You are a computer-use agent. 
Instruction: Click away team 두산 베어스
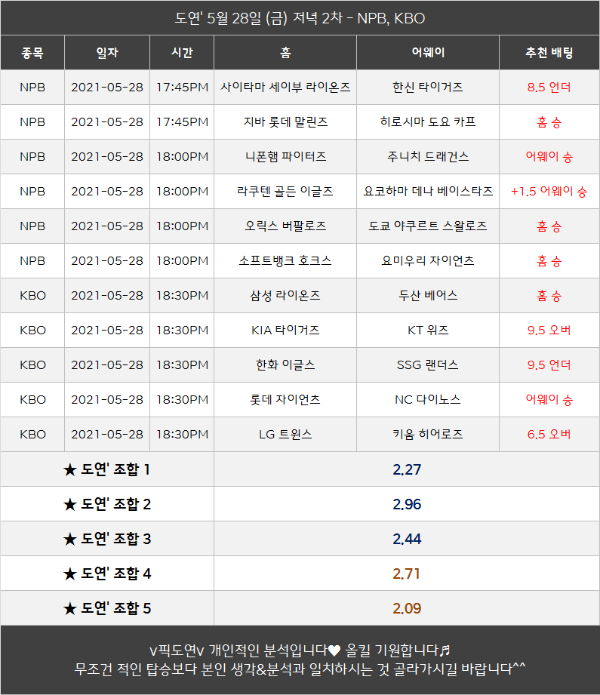(428, 295)
